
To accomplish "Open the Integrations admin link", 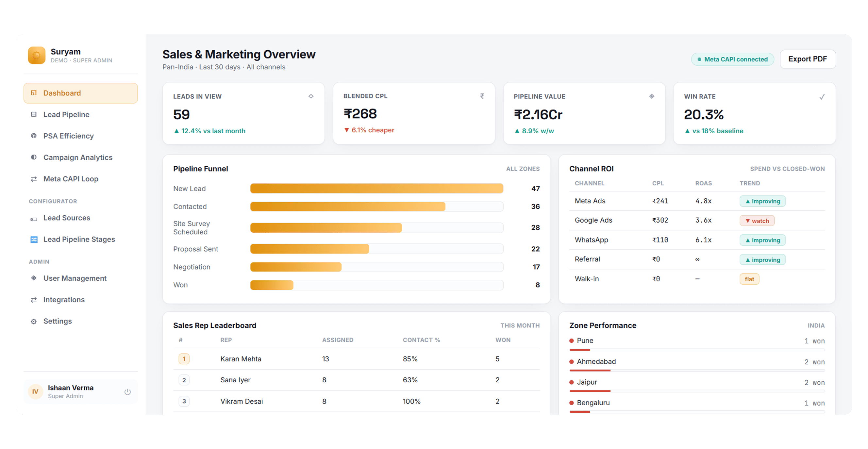I will 80,300.
